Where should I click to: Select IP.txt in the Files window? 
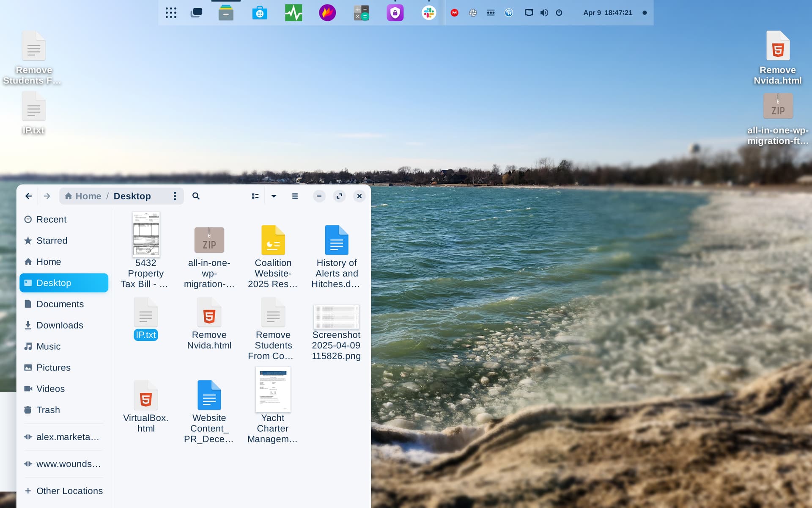click(x=146, y=319)
